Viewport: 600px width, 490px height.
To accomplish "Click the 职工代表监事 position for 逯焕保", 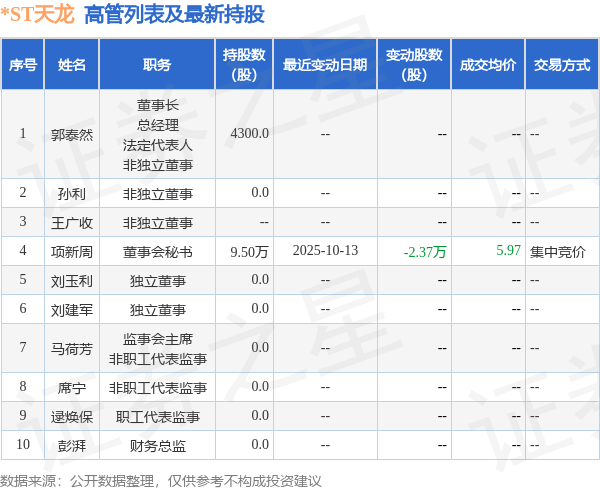I will 158,417.
